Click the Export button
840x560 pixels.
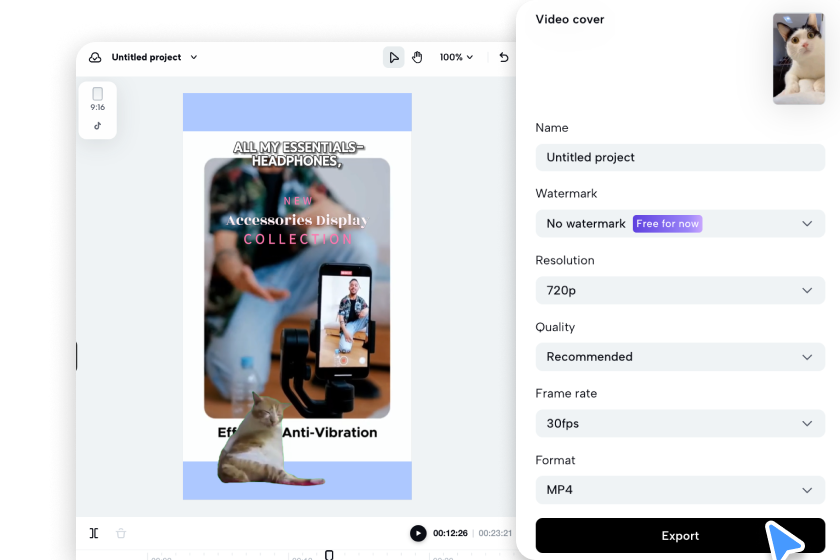[x=680, y=535]
